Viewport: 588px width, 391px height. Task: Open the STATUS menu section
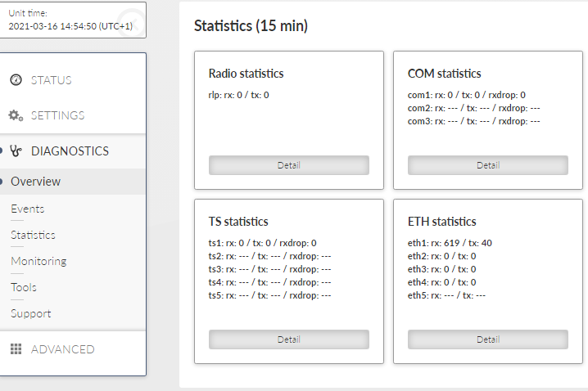73,80
